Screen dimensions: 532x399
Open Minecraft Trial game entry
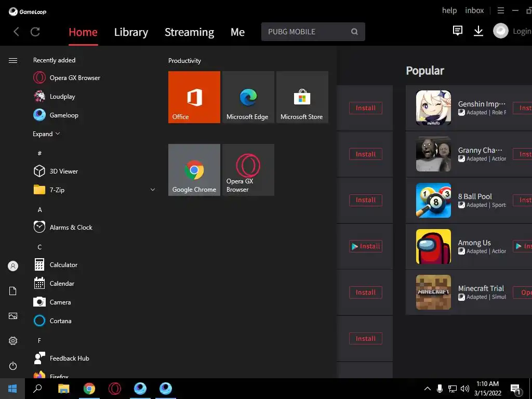[x=469, y=292]
